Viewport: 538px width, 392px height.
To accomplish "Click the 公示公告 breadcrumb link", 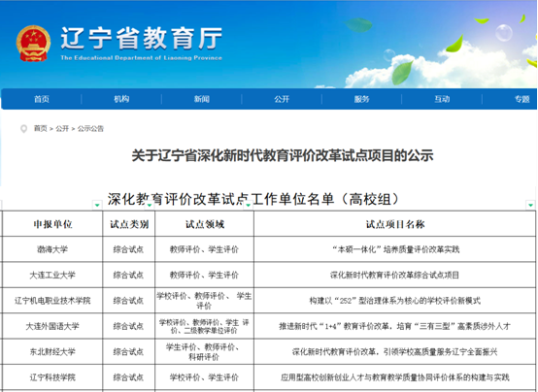I will pos(90,129).
